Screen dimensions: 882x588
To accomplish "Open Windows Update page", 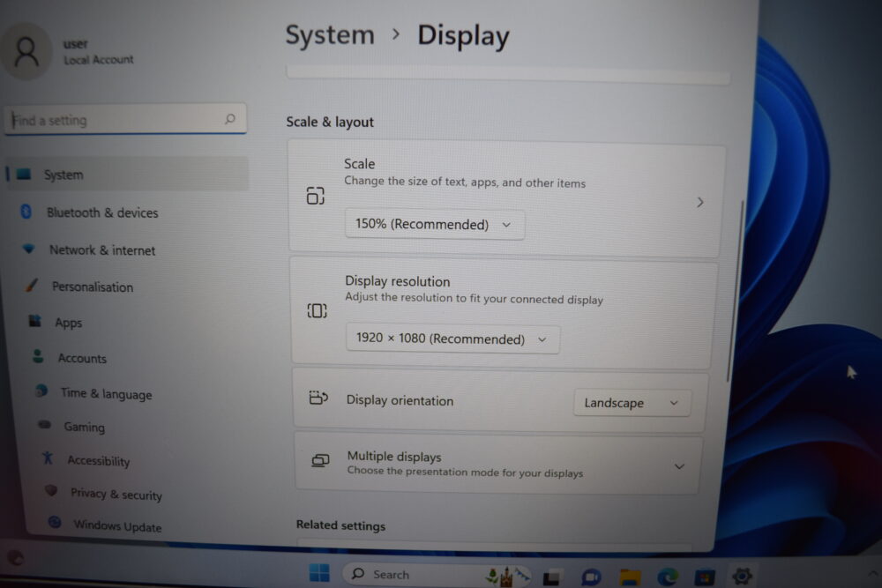I will point(117,526).
